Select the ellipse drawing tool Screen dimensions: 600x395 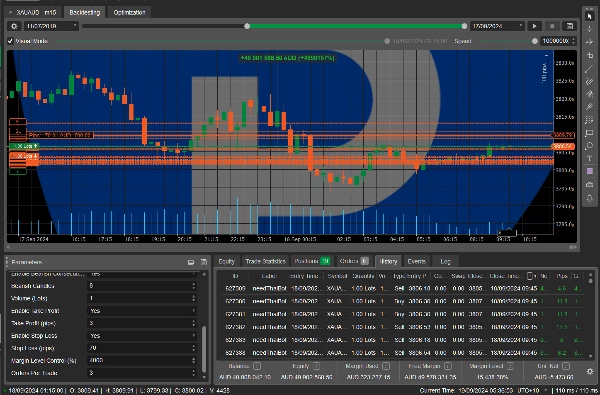click(x=590, y=146)
